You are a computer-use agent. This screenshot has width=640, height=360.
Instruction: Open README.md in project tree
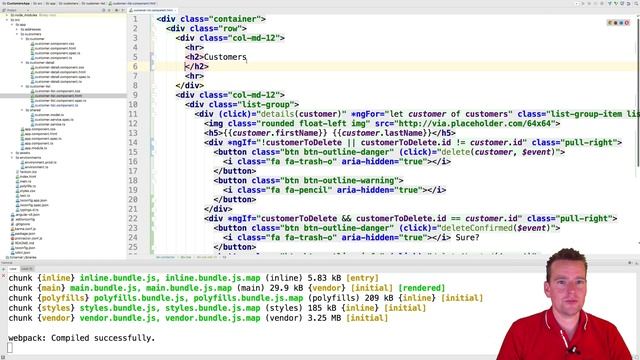coord(22,243)
